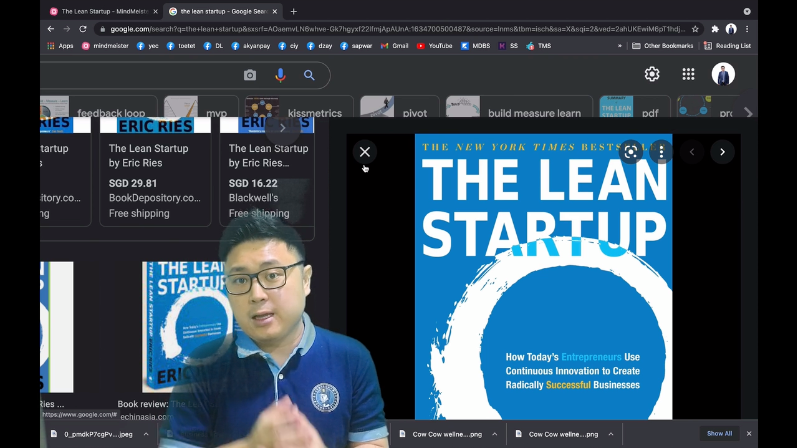This screenshot has height=448, width=797.
Task: Open the DL bookmark
Action: (x=213, y=46)
